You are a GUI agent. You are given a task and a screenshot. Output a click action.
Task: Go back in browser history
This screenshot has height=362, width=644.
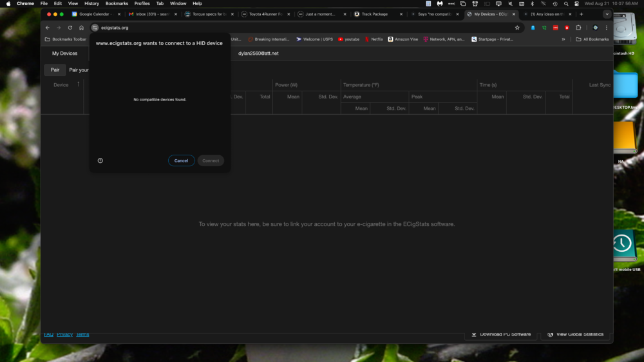(48, 28)
